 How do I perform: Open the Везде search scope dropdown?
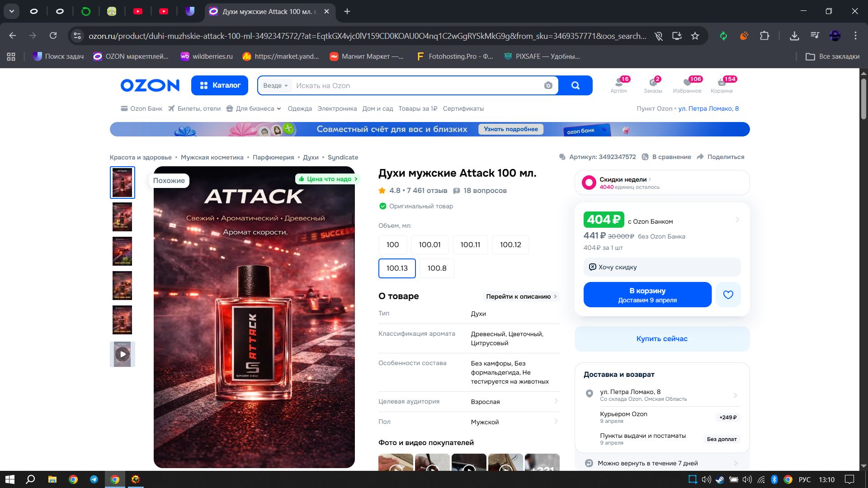click(275, 85)
